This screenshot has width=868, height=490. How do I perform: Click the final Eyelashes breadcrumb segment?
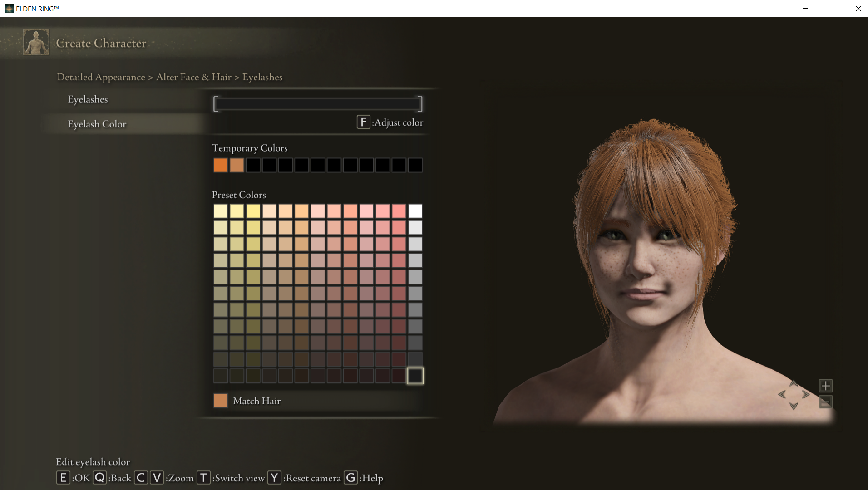click(x=262, y=77)
